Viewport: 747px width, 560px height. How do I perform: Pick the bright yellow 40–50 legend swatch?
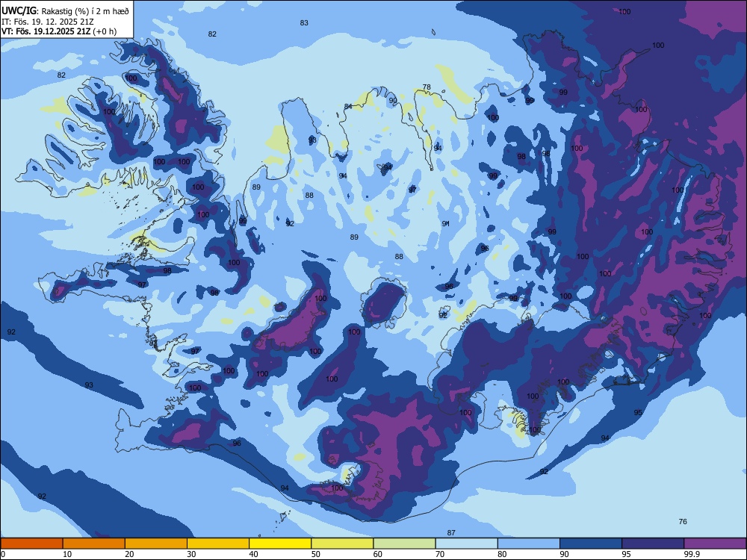[x=280, y=544]
